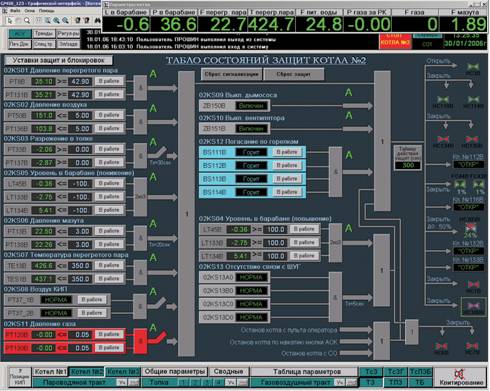This screenshot has width=490, height=391.
Task: Click the ТсПЭБ button
Action: [420, 371]
